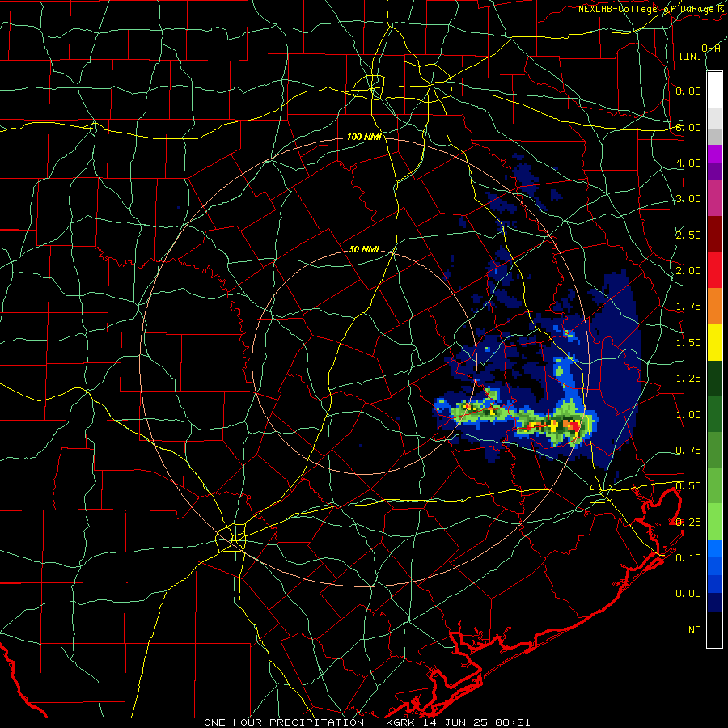Click the '100 NMI' range ring label

click(x=364, y=137)
